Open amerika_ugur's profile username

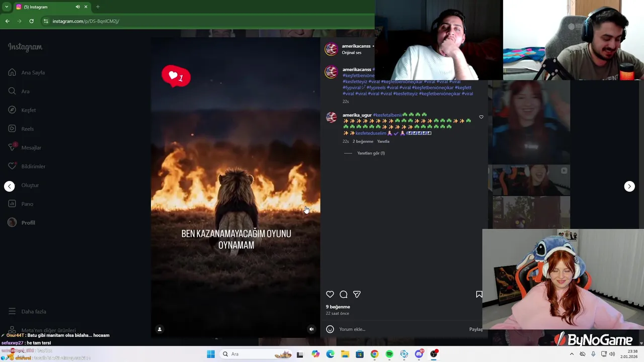[x=357, y=115]
